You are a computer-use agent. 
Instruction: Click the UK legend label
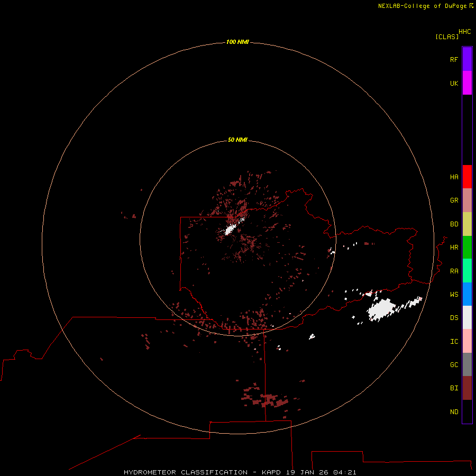[x=454, y=83]
